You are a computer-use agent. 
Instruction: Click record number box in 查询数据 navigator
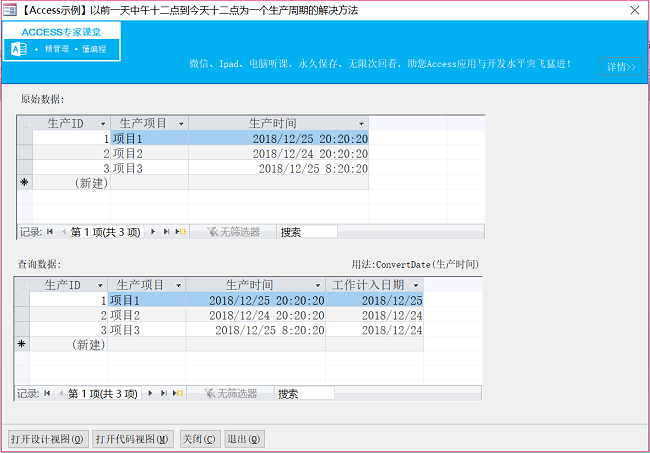(103, 393)
